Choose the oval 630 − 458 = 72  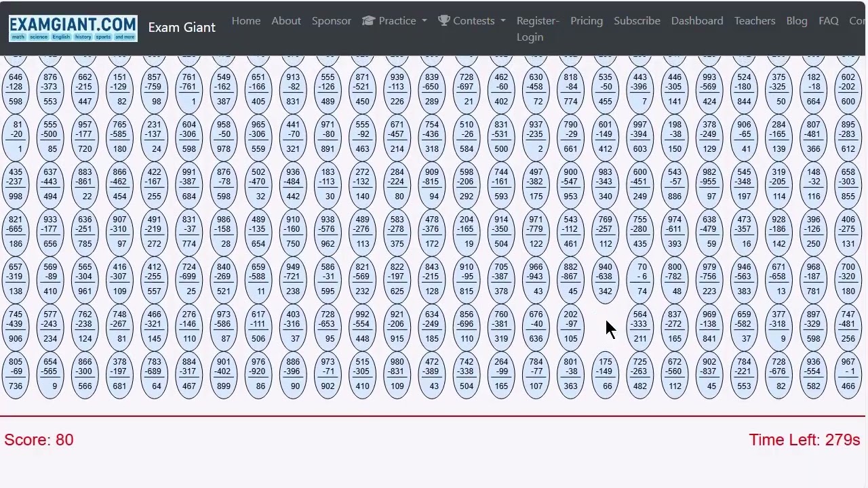click(x=536, y=89)
